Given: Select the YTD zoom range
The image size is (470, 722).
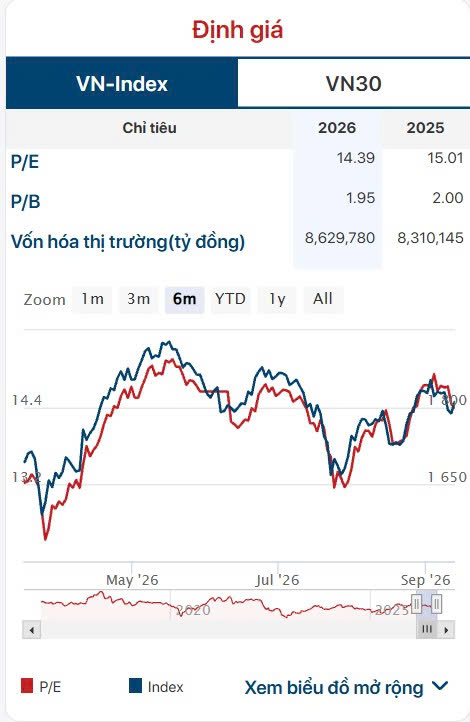Looking at the screenshot, I should click(x=231, y=299).
